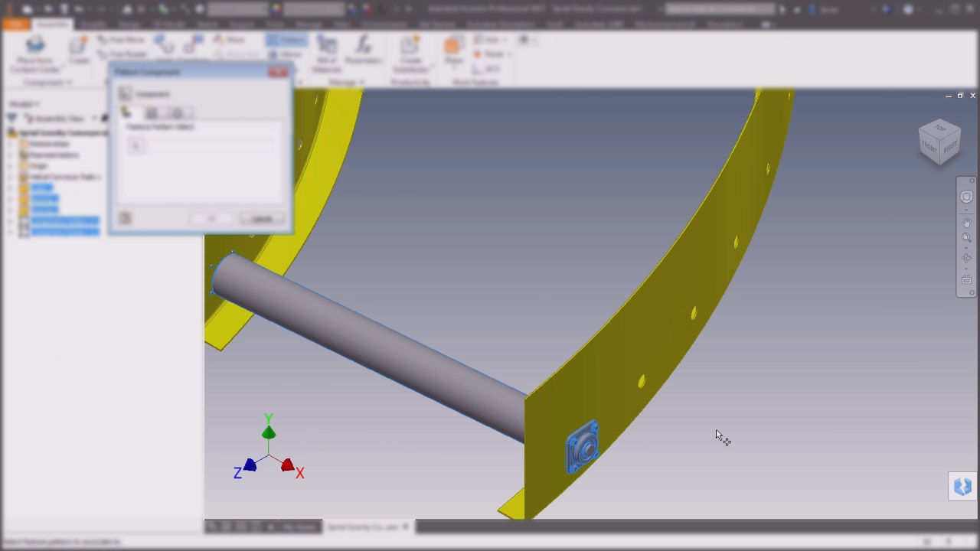
Task: Click the Component select button in dialog
Action: 126,93
